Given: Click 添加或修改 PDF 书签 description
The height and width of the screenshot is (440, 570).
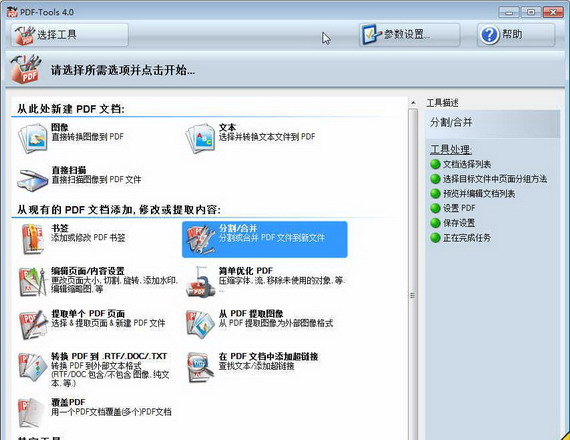Looking at the screenshot, I should coord(88,238).
